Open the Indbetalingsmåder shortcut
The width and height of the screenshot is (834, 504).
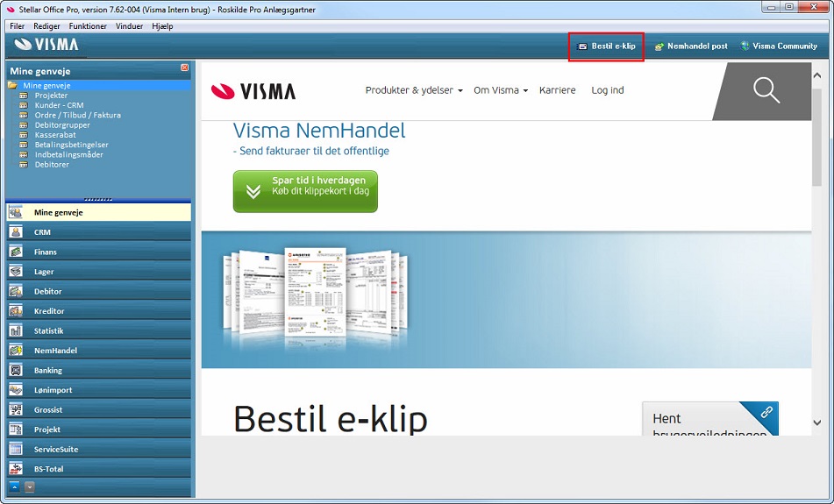(x=69, y=155)
